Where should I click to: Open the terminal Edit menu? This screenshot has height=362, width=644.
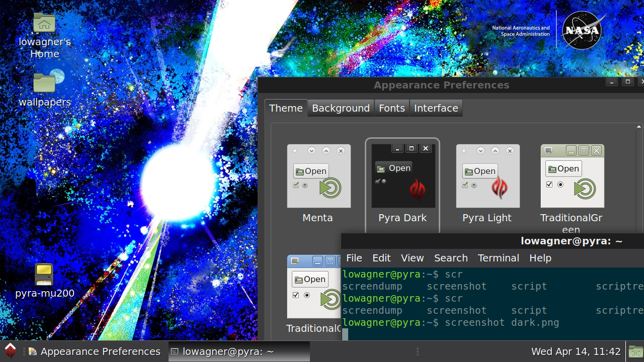point(381,258)
